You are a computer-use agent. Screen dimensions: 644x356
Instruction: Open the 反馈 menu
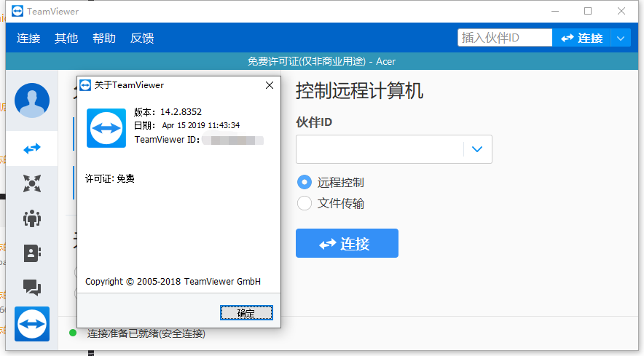tap(142, 38)
